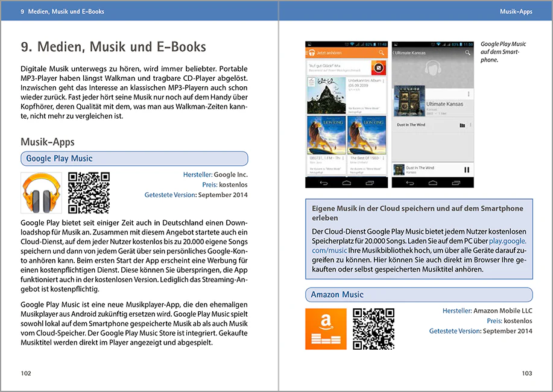Tap the Ultimate Kansas album artwork
The image size is (553, 392).
point(409,101)
